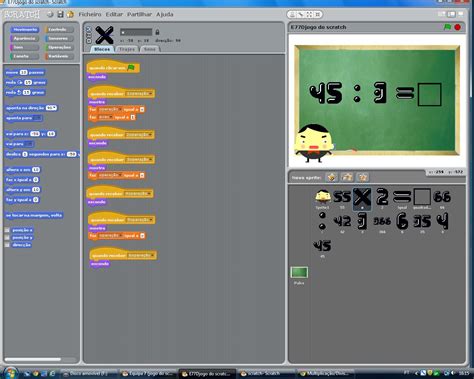Open the Editar menu
The width and height of the screenshot is (474, 379).
coord(114,14)
